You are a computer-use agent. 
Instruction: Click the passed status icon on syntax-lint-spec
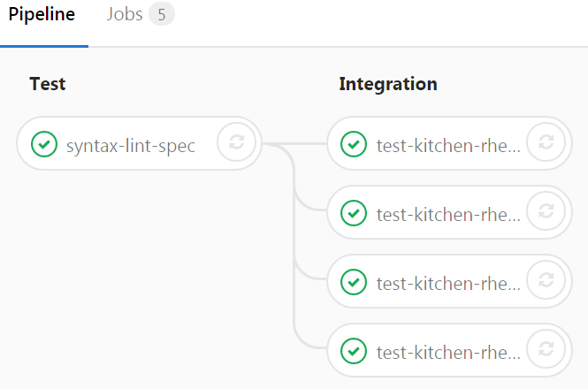(x=43, y=143)
